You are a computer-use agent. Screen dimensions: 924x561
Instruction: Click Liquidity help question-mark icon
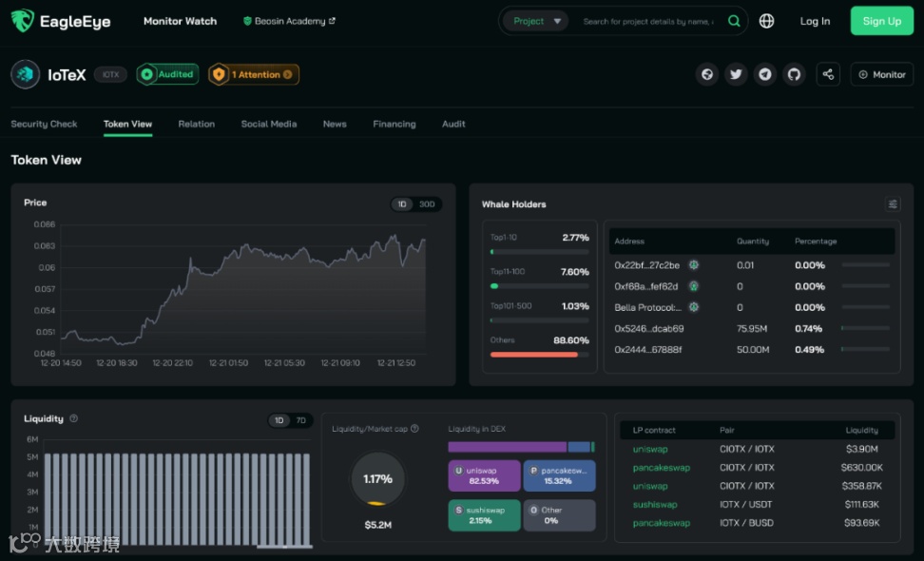click(x=73, y=418)
